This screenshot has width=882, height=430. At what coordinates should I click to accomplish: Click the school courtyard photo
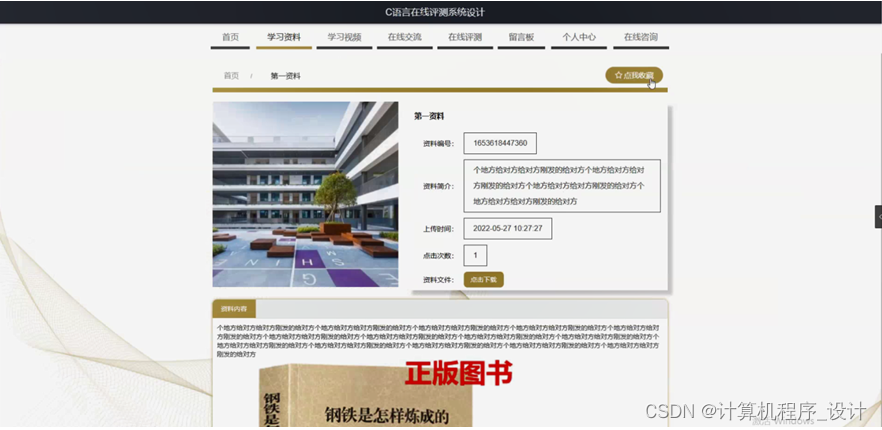point(305,194)
